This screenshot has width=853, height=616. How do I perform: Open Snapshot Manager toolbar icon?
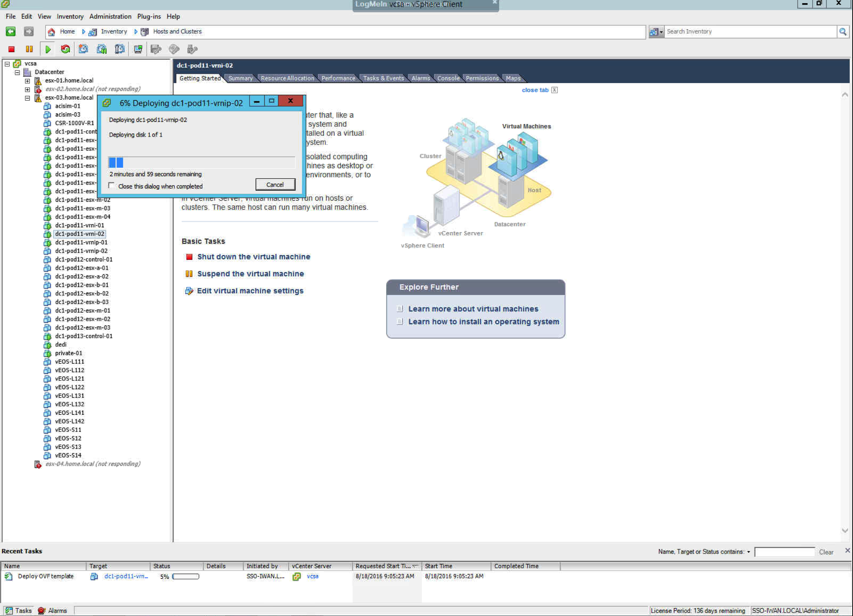(x=119, y=49)
